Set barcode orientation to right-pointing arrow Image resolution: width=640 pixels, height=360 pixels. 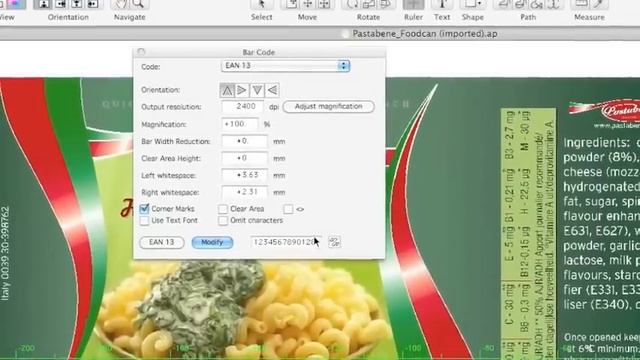(242, 90)
